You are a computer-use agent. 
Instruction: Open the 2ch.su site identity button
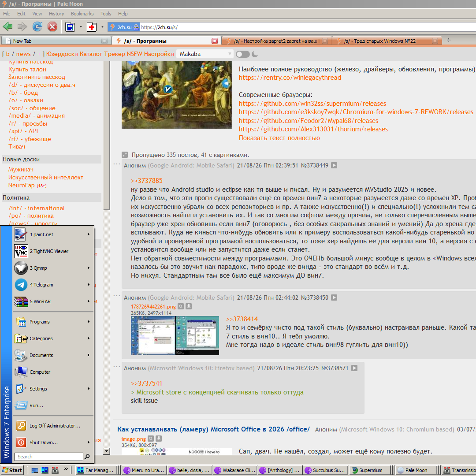click(x=124, y=27)
